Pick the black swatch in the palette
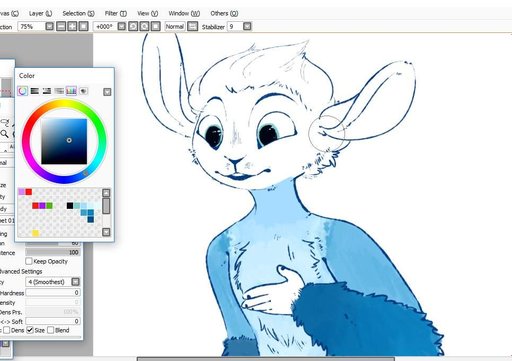Screen dimensions: 512x361 click(x=70, y=205)
